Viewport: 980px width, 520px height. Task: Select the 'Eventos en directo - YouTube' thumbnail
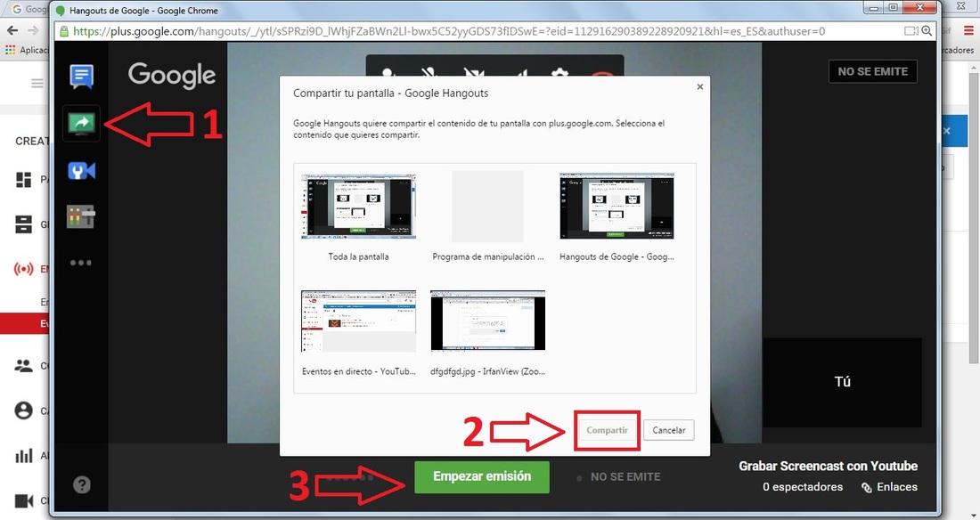(x=359, y=321)
